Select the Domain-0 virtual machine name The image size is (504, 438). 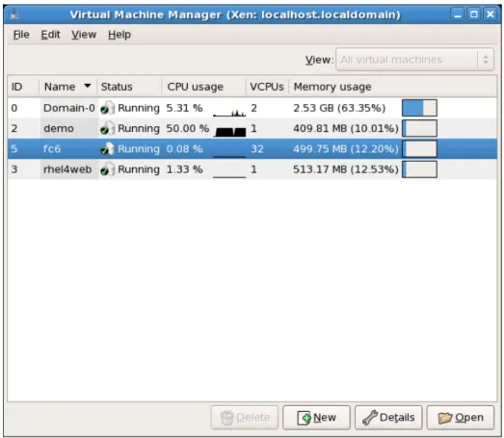[x=69, y=108]
